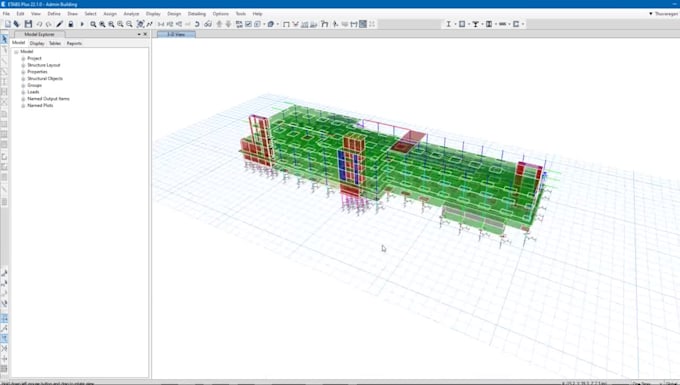Expand the Project tree node
The height and width of the screenshot is (385, 680).
pos(23,59)
